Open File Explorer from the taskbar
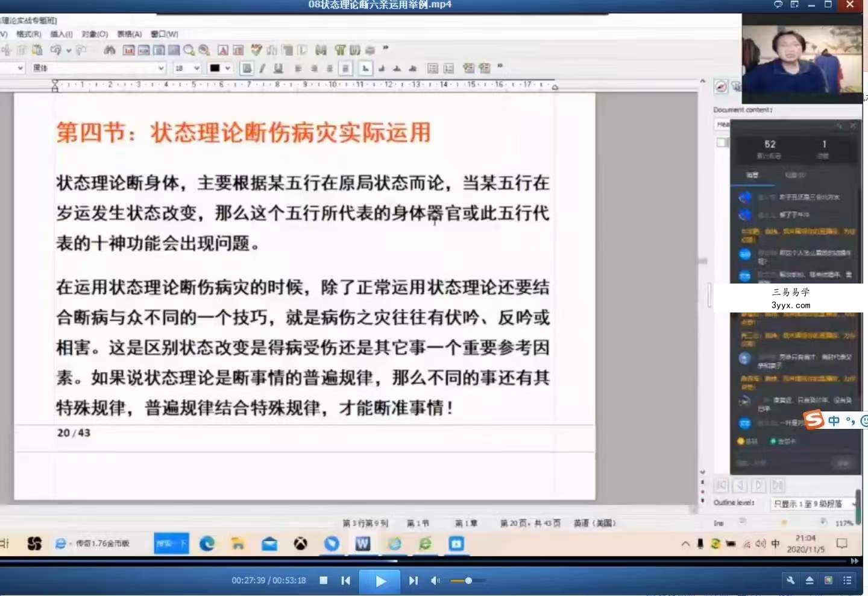This screenshot has width=868, height=596. click(238, 544)
